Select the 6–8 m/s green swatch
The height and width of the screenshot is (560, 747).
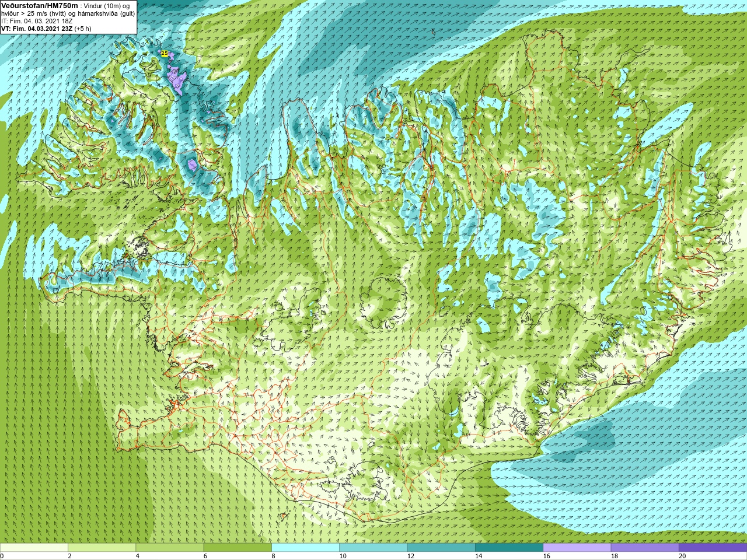238,548
